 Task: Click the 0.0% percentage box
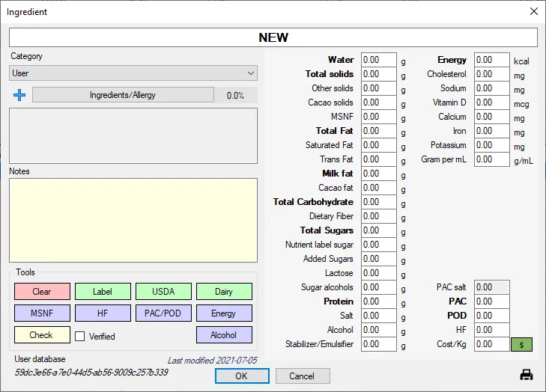click(x=236, y=95)
